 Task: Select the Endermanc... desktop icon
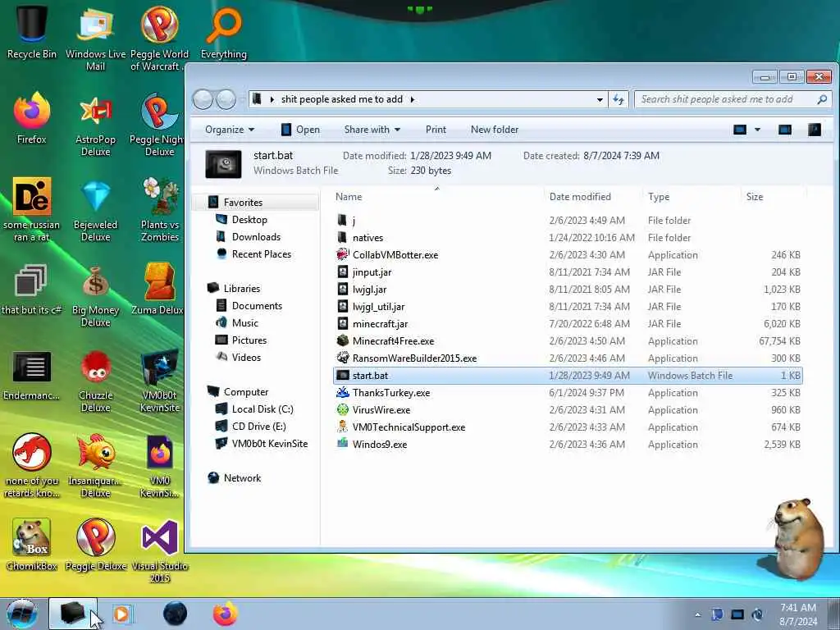tap(32, 375)
